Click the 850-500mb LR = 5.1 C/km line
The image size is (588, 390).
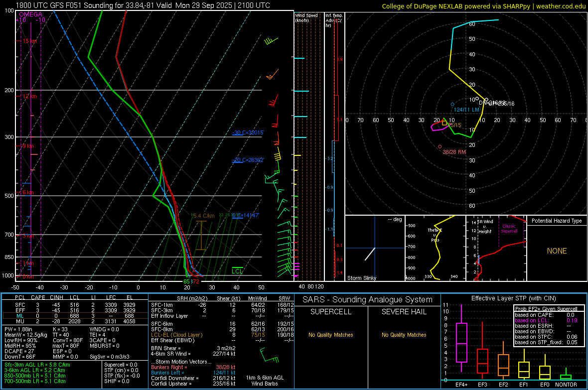(35, 376)
